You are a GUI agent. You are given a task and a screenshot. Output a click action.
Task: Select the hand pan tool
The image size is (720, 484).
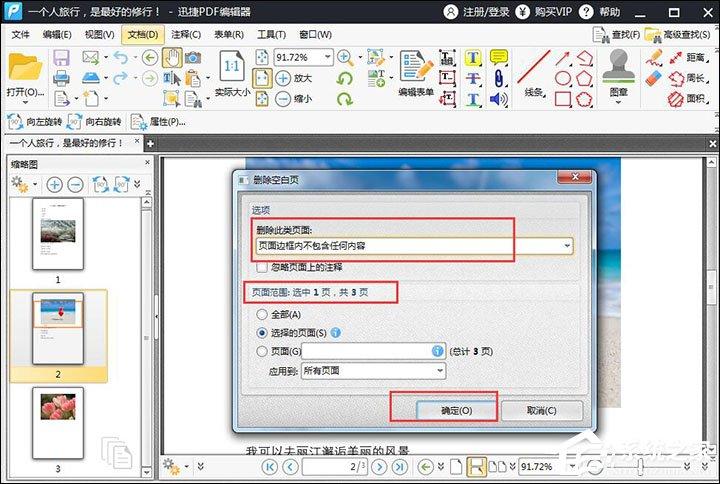(172, 57)
